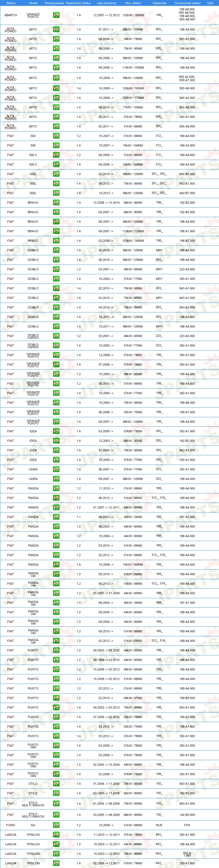The height and width of the screenshot is (868, 219).
Task: Click the fuel icon for Punto Van 02.2000 -> 10.2009
Action: 56,765
